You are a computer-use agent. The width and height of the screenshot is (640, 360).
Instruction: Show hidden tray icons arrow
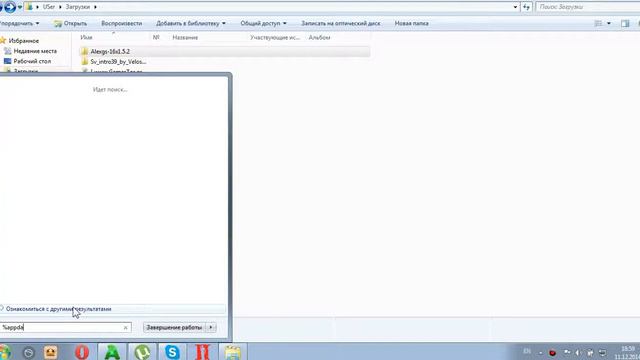tap(541, 353)
